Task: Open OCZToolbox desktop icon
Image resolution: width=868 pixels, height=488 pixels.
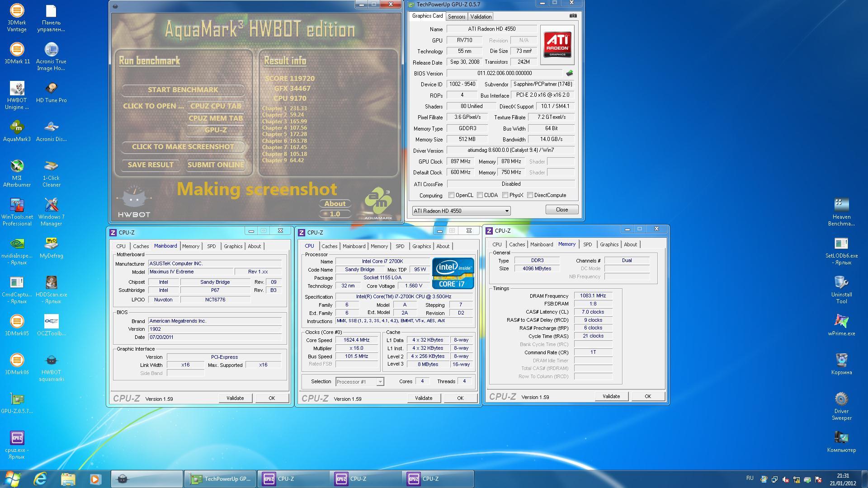Action: [51, 325]
